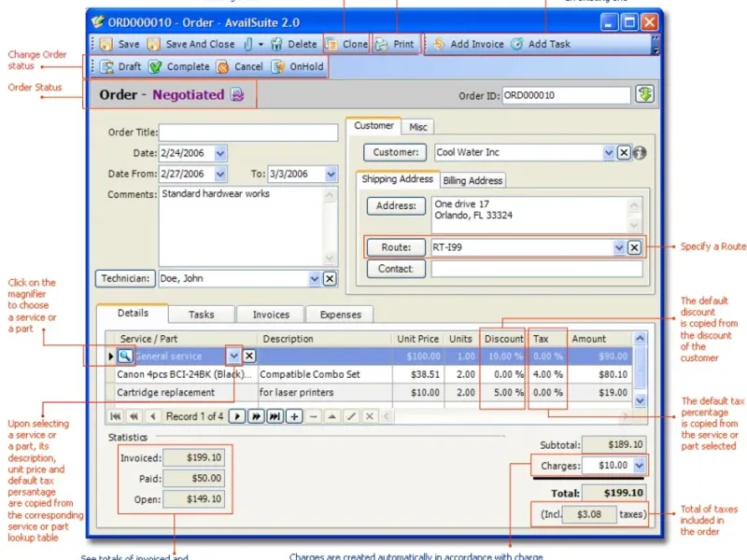Clear the Cool Water Inc customer
Image resolution: width=747 pixels, height=560 pixels.
click(x=624, y=152)
